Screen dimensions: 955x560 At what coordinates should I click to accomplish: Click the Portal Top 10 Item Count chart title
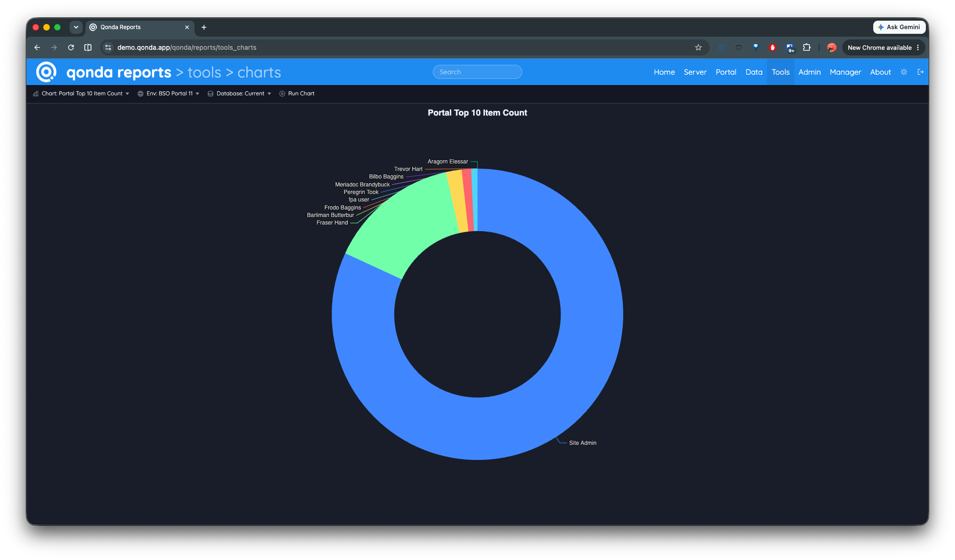(x=477, y=113)
